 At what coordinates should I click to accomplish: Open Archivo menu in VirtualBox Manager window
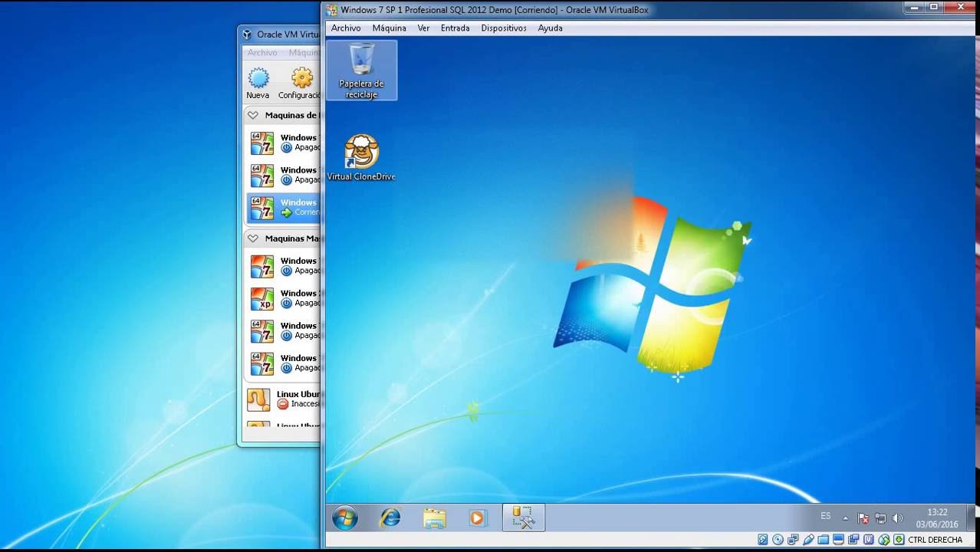tap(262, 53)
